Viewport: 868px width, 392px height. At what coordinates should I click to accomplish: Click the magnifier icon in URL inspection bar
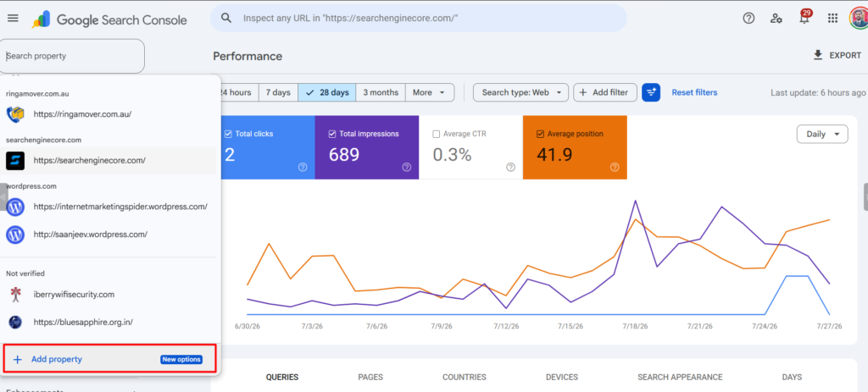click(x=225, y=19)
